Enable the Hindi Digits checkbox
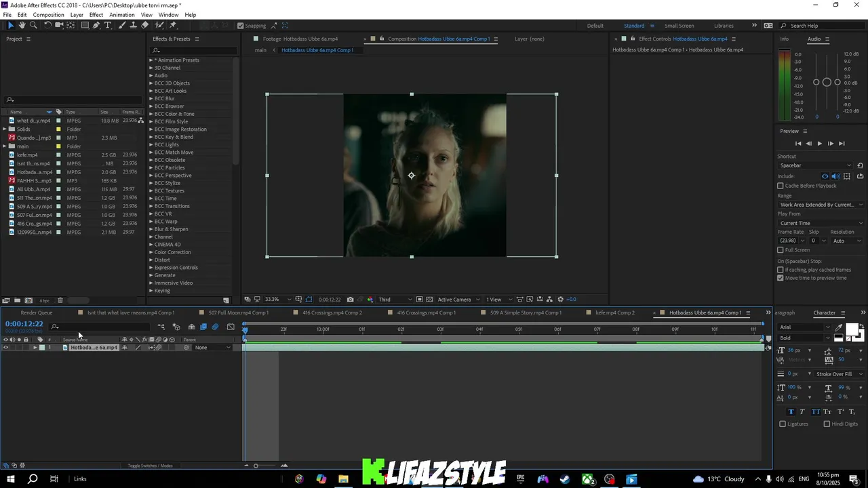Screen dimensions: 868x488 click(827, 424)
